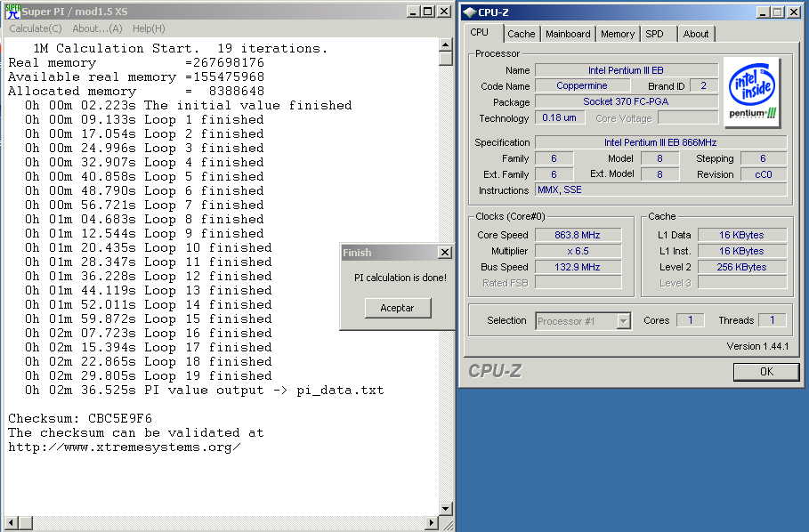
Task: Switch to the Cache tab in CPU-Z
Action: [x=522, y=34]
